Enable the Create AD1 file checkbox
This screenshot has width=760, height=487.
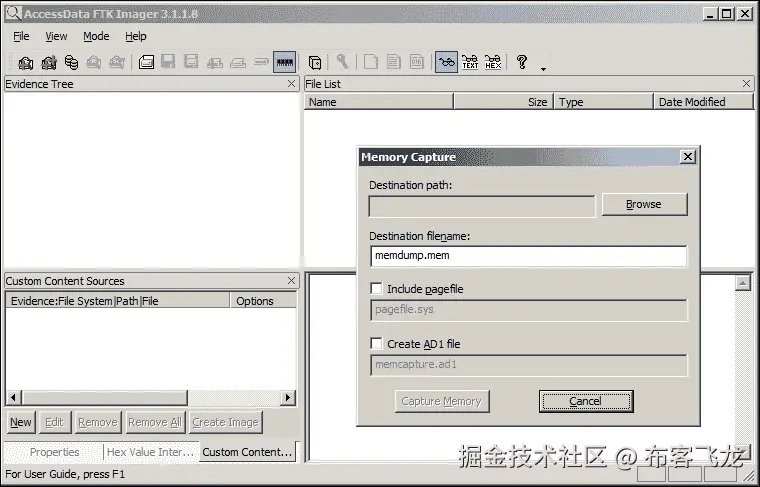pos(376,344)
